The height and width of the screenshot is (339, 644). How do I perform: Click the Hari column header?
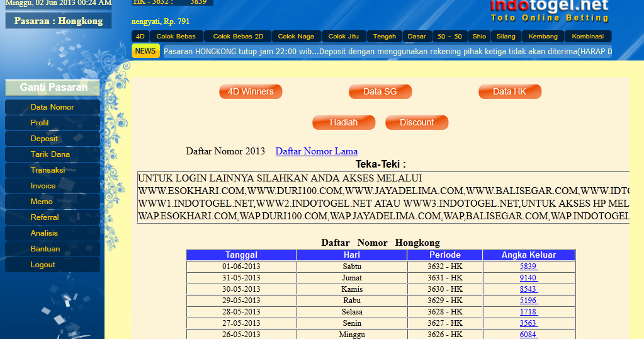coord(352,255)
